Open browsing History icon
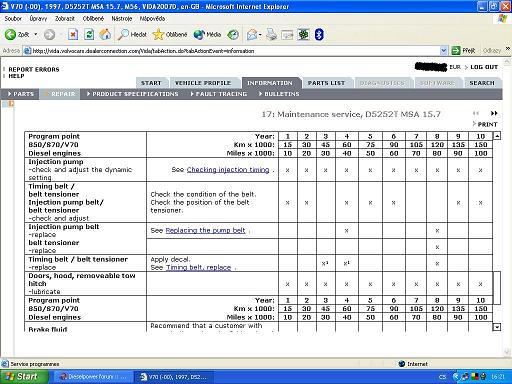Screen dimensions: 512x384 [x=233, y=34]
